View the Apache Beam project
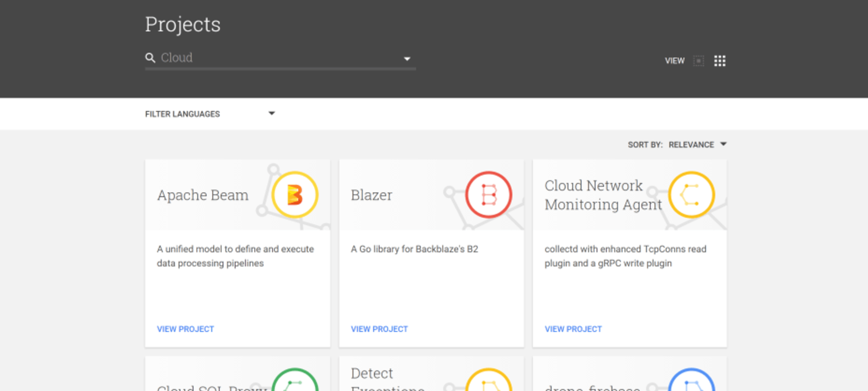Screen dimensions: 868x391 [185, 329]
